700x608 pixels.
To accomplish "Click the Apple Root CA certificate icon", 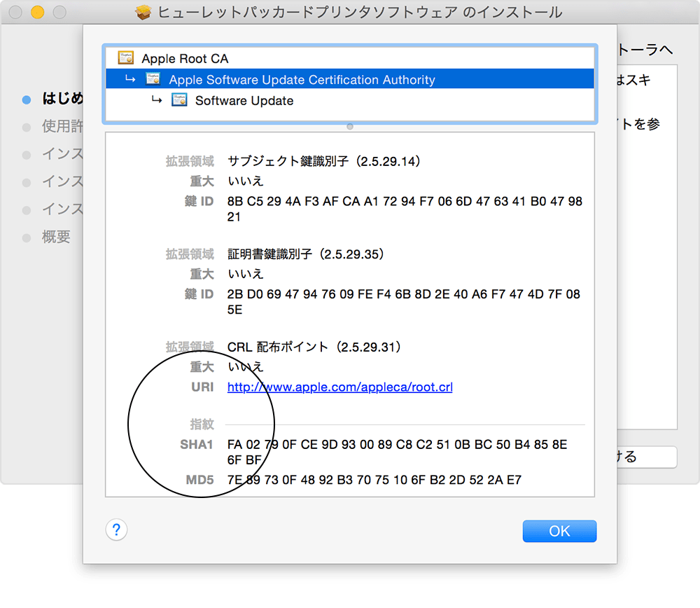I will (x=126, y=57).
